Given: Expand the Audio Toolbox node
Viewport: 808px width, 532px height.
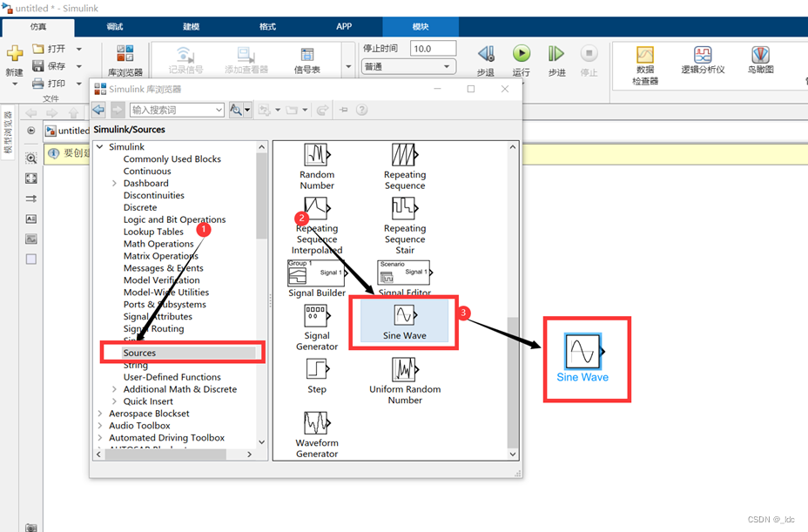Looking at the screenshot, I should (x=100, y=425).
